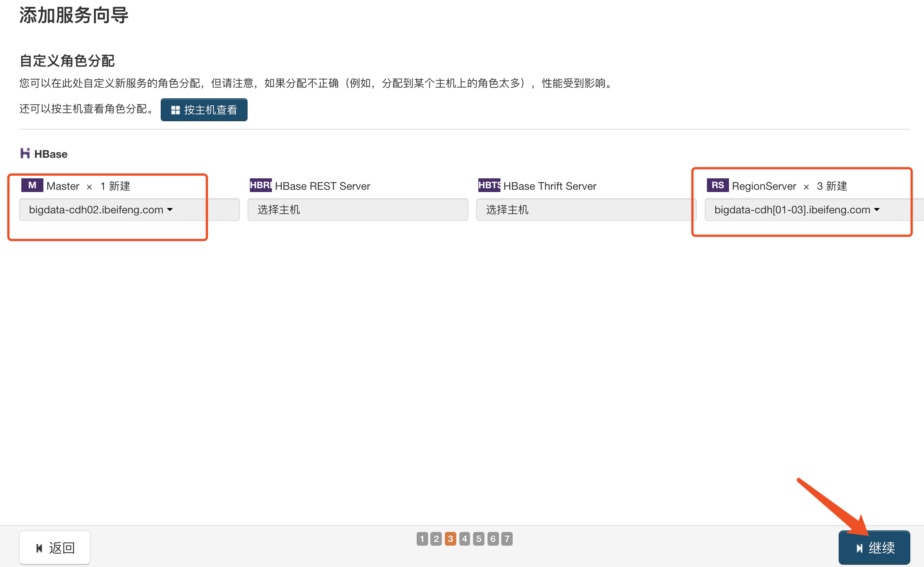Click the 按主机查看 view by host button

204,110
